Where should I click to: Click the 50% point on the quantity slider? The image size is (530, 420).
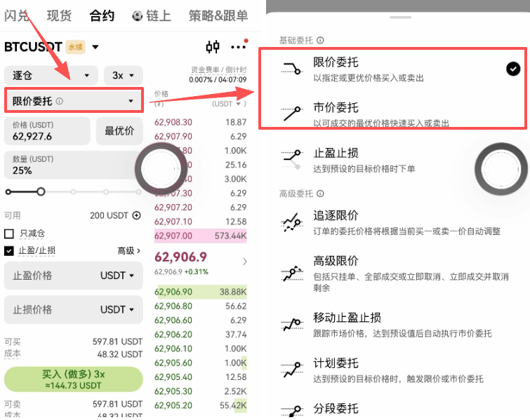coord(73,191)
